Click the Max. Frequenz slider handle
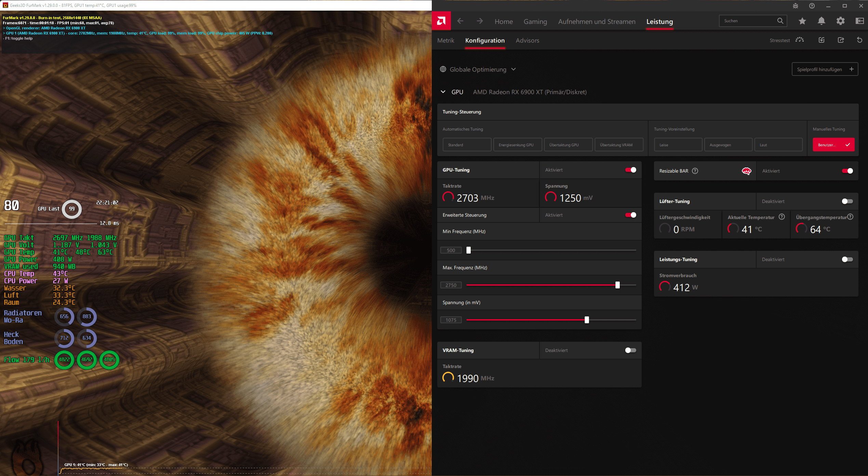 click(x=617, y=285)
